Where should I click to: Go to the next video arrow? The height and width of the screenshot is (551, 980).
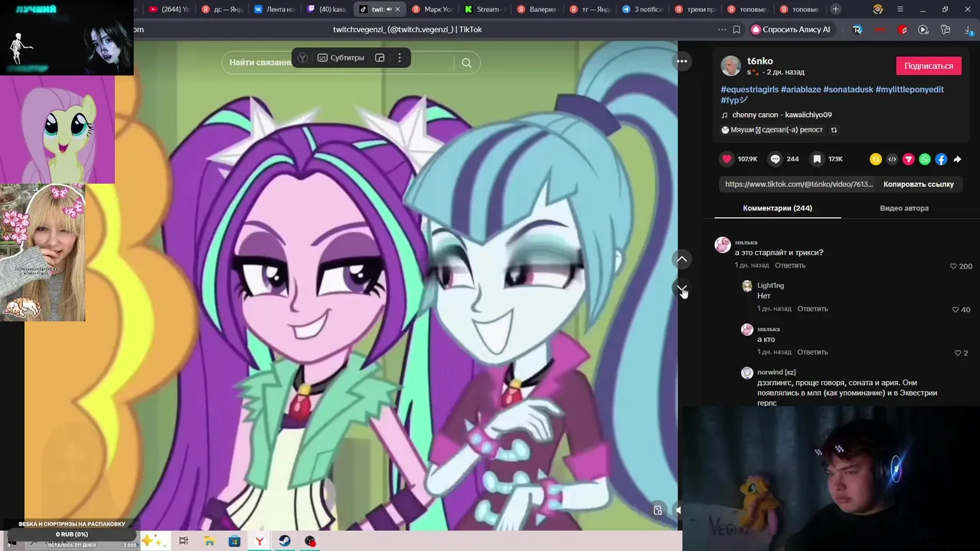coord(682,289)
